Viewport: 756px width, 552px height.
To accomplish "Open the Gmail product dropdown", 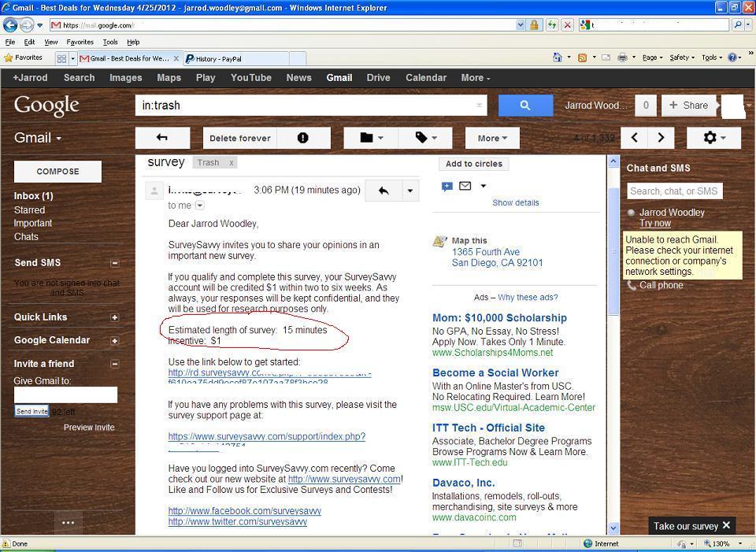I will [x=38, y=138].
